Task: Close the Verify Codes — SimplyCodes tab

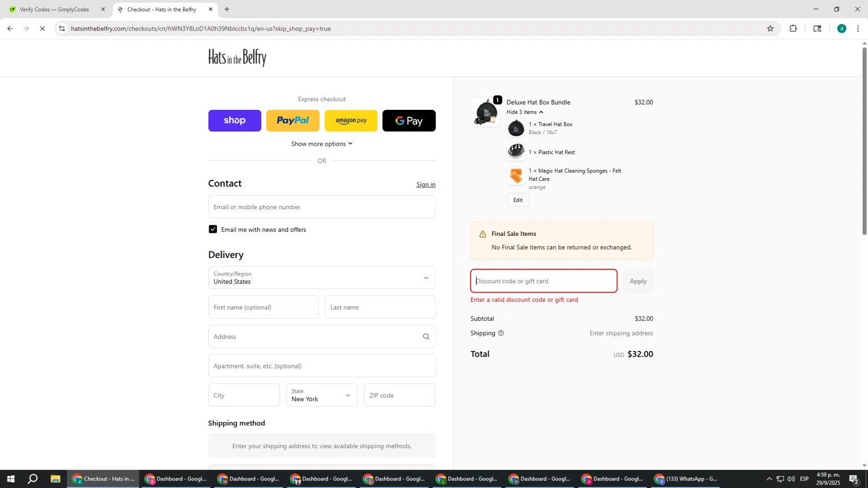Action: [x=103, y=9]
